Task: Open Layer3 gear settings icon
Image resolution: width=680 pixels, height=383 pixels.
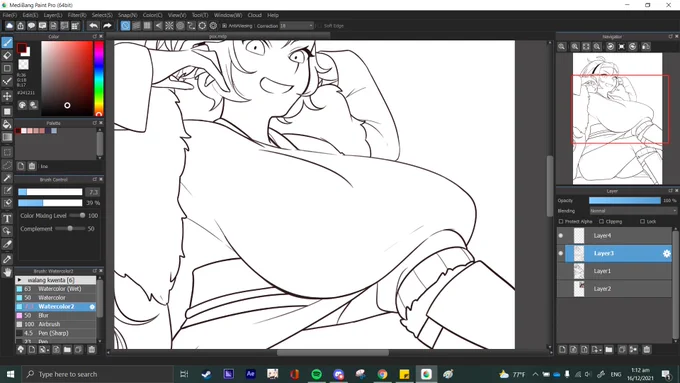Action: tap(667, 253)
